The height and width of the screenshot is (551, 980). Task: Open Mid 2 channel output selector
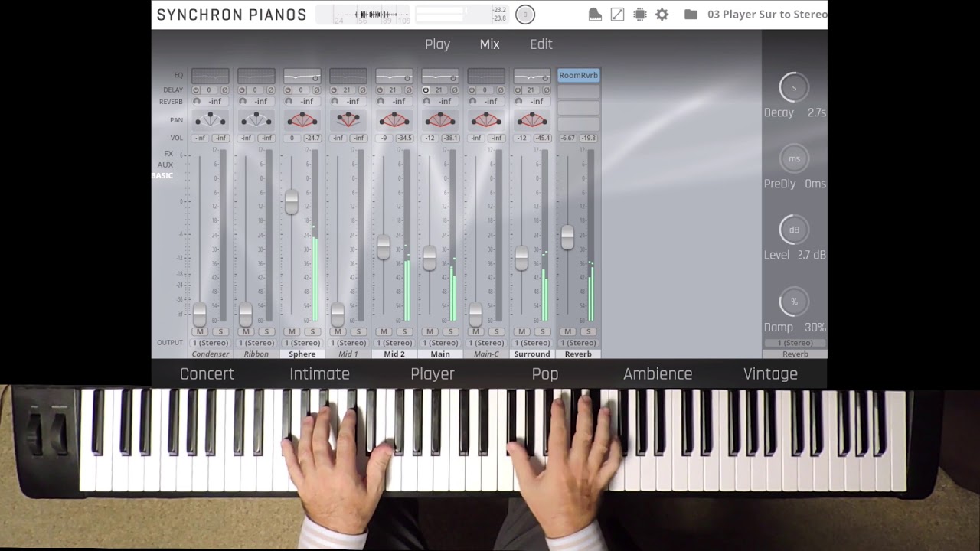(x=394, y=343)
